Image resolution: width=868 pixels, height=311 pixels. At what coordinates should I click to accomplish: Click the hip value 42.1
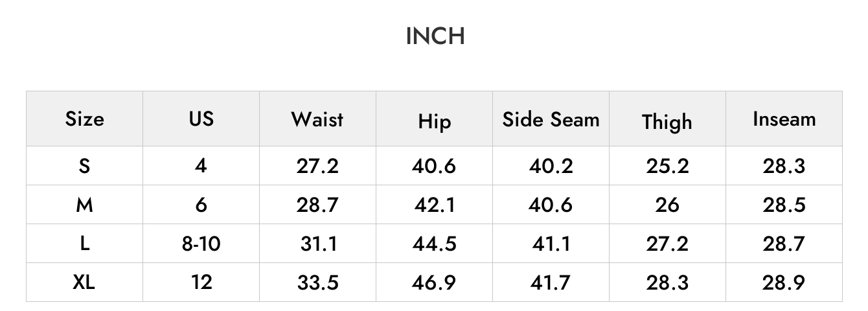434,205
